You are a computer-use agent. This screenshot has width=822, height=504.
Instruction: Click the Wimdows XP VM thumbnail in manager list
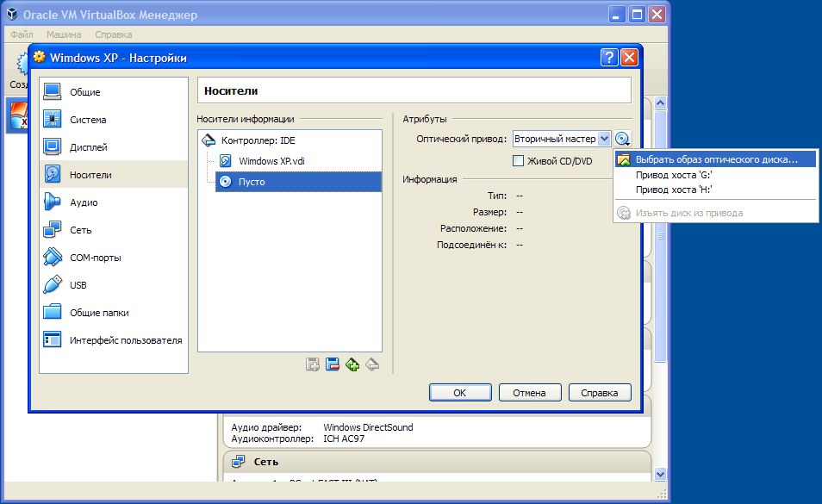17,115
